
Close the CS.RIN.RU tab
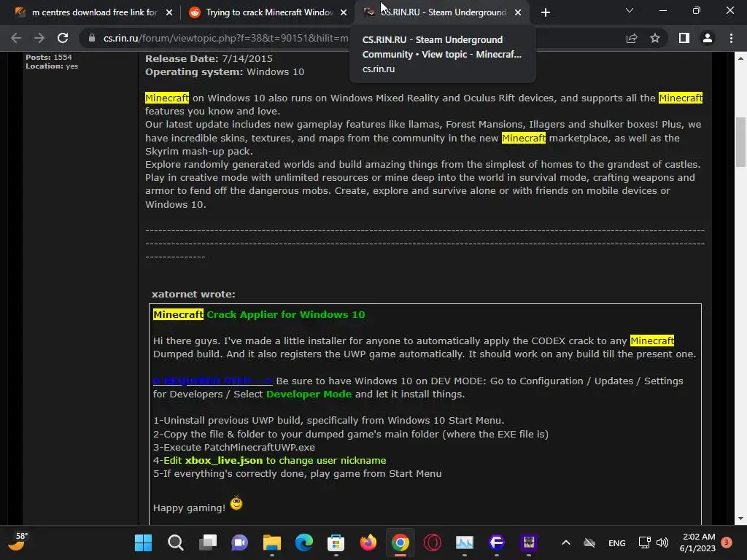tap(518, 12)
